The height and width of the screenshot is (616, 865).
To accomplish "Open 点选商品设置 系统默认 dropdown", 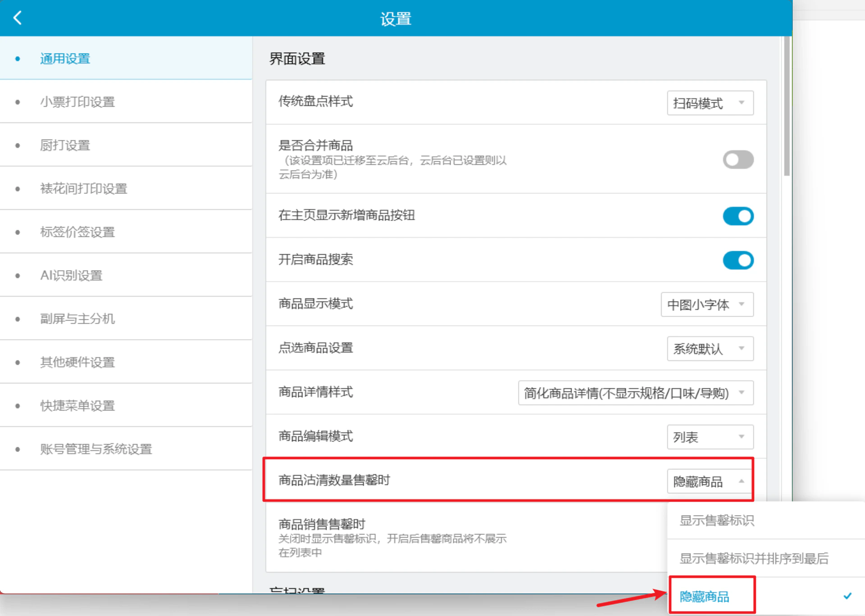I will (710, 349).
